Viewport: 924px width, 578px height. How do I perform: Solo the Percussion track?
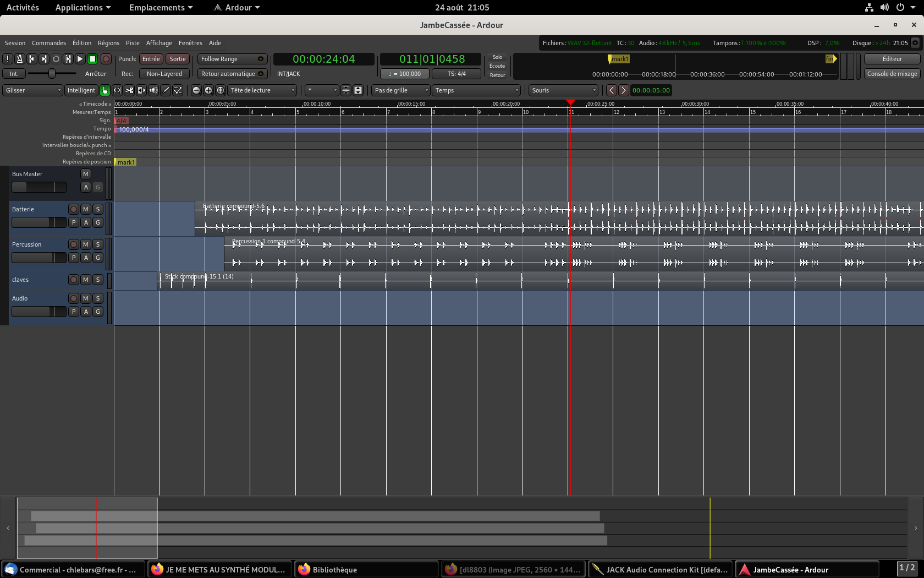[98, 244]
